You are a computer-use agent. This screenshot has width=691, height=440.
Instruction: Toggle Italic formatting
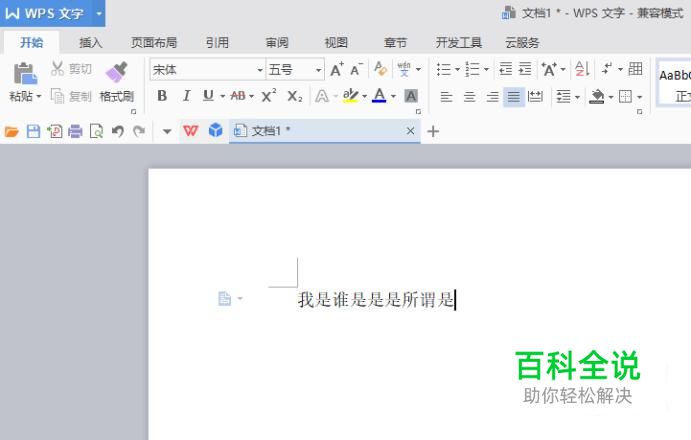coord(186,96)
